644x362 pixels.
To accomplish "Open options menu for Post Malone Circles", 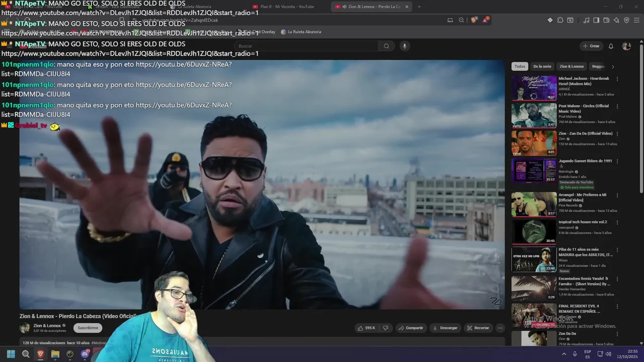I will pyautogui.click(x=617, y=107).
